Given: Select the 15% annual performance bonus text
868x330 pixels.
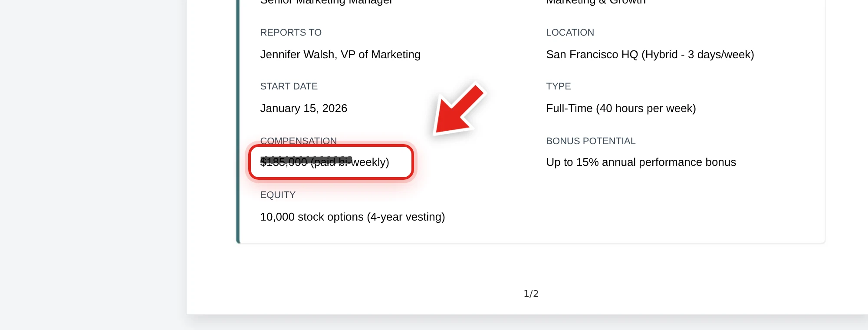Looking at the screenshot, I should point(641,162).
